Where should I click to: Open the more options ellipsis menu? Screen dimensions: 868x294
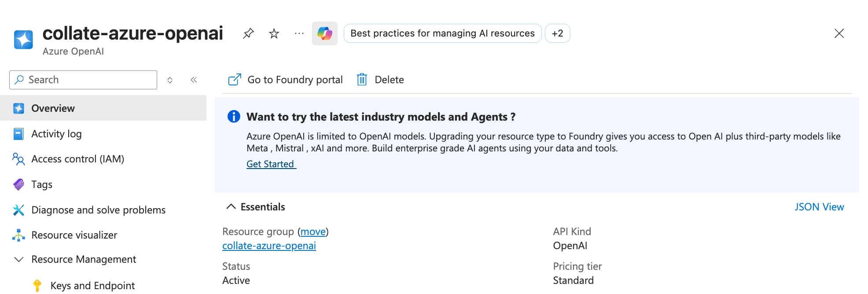tap(299, 33)
